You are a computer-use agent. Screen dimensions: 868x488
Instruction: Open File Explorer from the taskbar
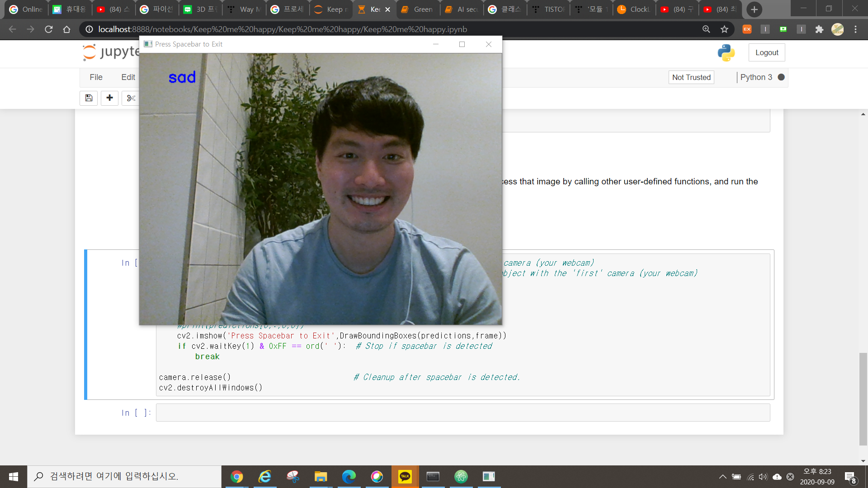[321, 476]
